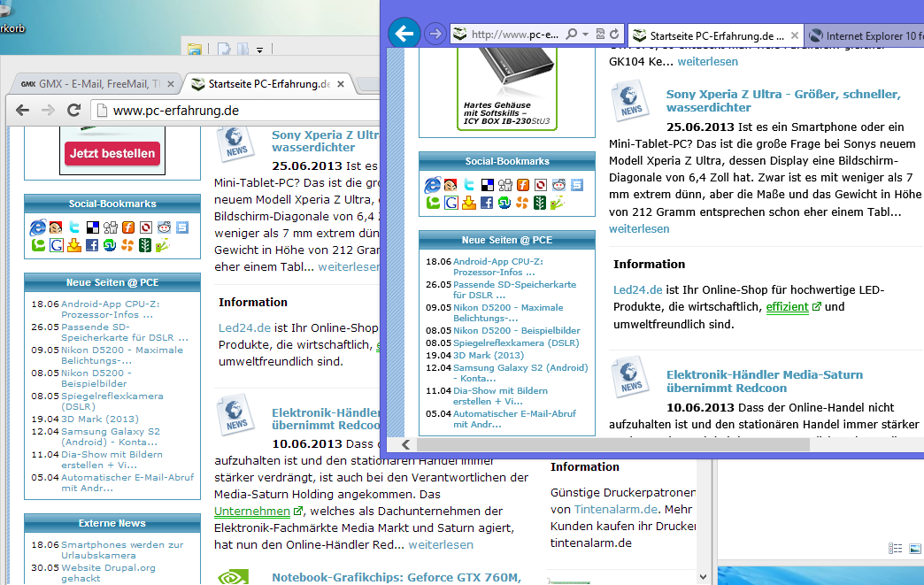924x585 pixels.
Task: Click the Twitter bookmark icon in Internet Explorer page
Action: pos(469,185)
